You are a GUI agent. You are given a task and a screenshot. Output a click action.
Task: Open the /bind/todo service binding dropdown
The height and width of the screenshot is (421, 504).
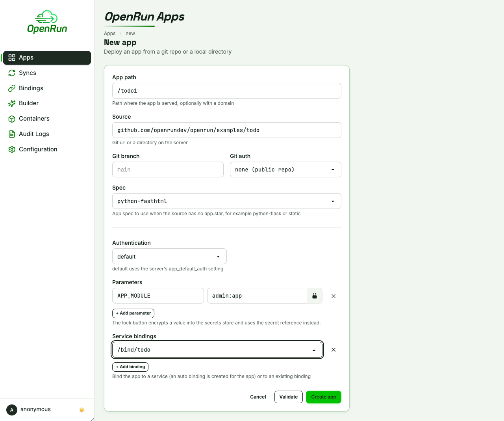click(217, 350)
